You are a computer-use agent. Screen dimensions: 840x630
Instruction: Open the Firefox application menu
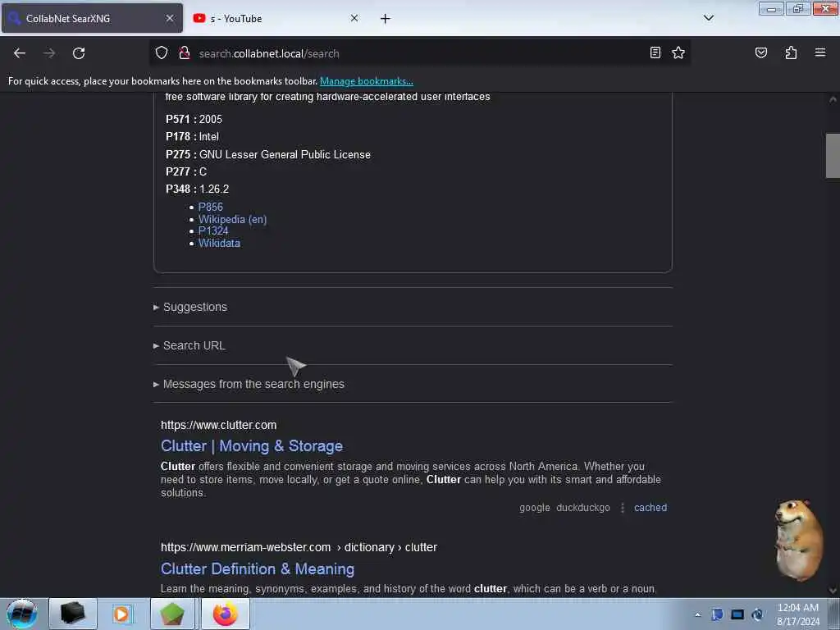[820, 52]
